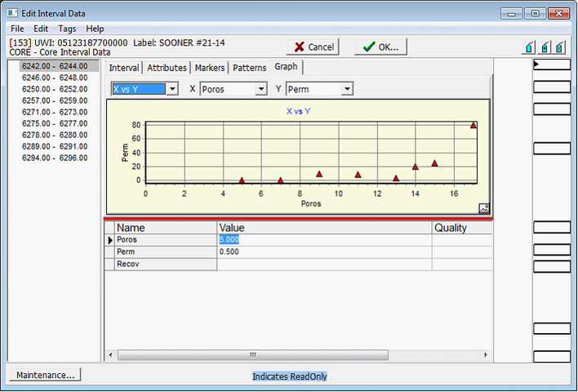Expand the Y axis Perm dropdown
The width and height of the screenshot is (578, 392).
[347, 88]
